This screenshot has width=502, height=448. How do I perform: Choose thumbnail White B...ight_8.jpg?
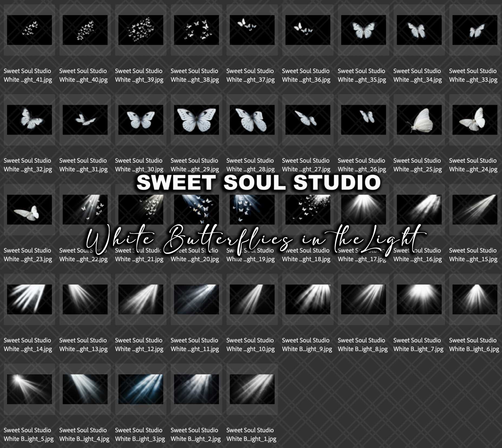(363, 299)
